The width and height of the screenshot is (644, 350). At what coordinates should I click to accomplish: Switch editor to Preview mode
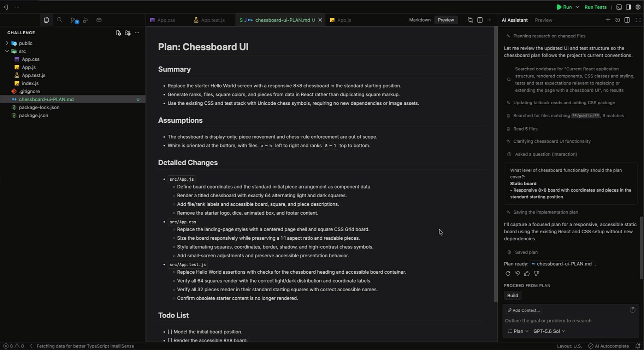446,20
